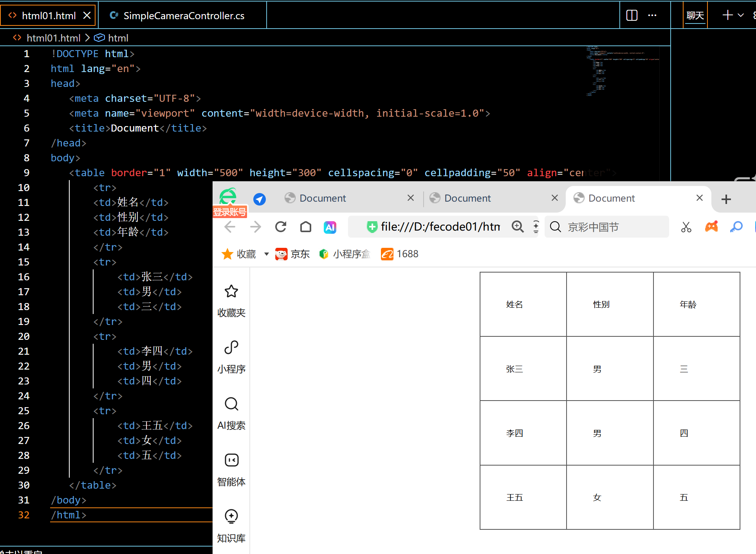This screenshot has height=554, width=756.
Task: Open the editor more actions ellipsis
Action: tap(652, 15)
